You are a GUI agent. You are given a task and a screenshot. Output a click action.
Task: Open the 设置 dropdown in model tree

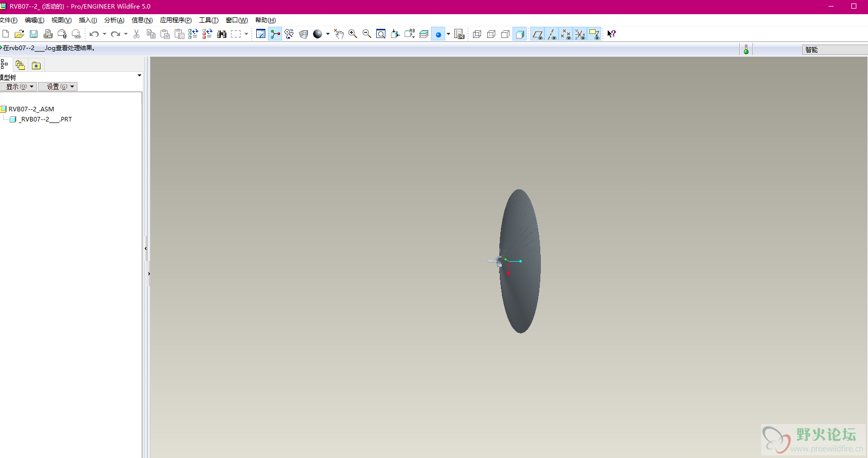[58, 87]
